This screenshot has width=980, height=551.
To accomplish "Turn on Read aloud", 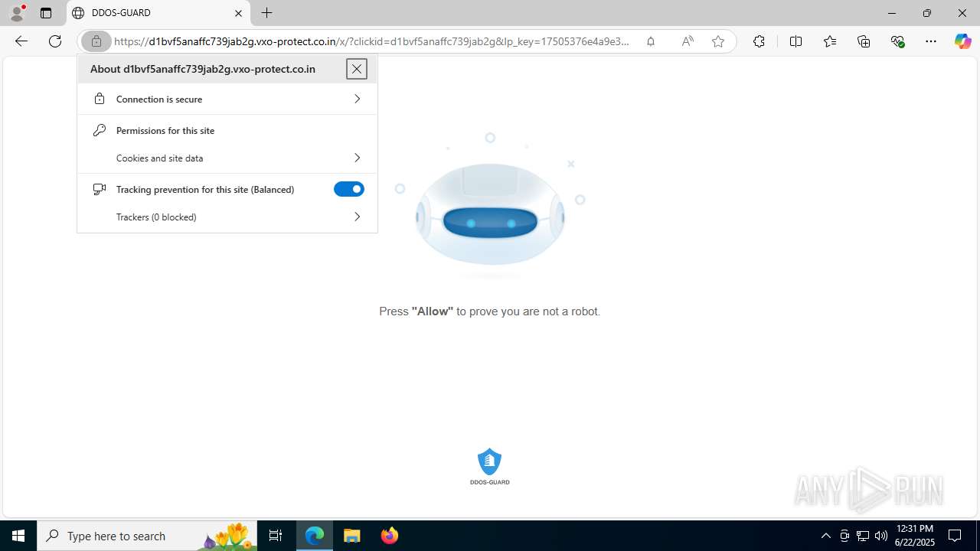I will [688, 41].
